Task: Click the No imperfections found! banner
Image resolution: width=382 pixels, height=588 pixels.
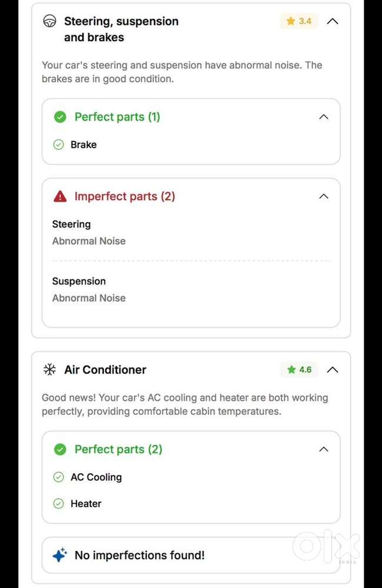Action: [139, 555]
